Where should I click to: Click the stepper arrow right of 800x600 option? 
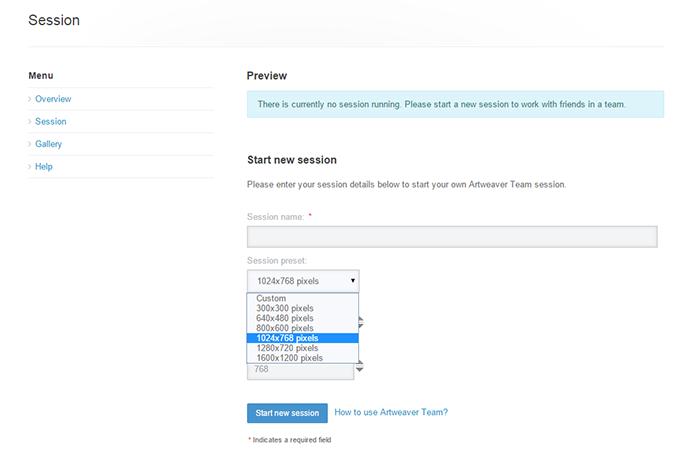[360, 323]
